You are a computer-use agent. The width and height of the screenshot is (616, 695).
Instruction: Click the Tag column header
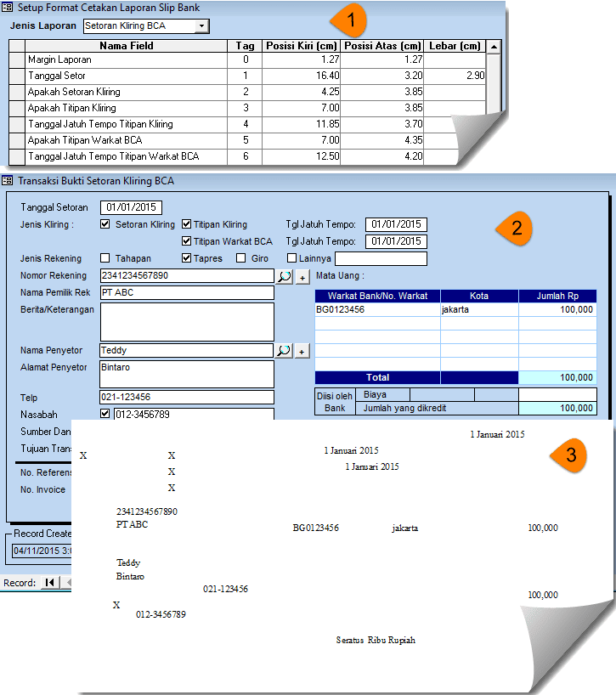[245, 46]
